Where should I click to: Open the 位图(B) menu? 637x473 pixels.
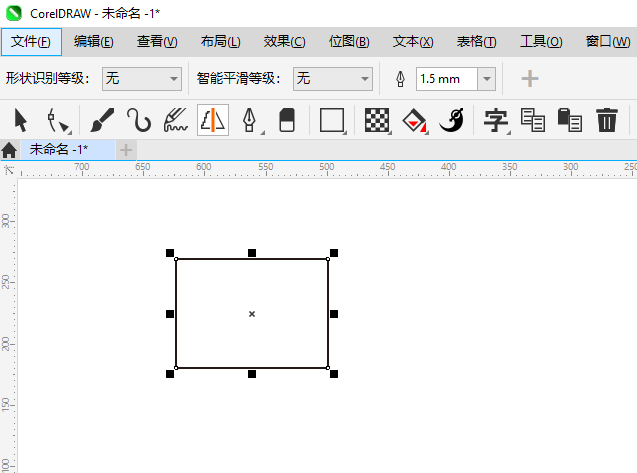click(x=349, y=42)
